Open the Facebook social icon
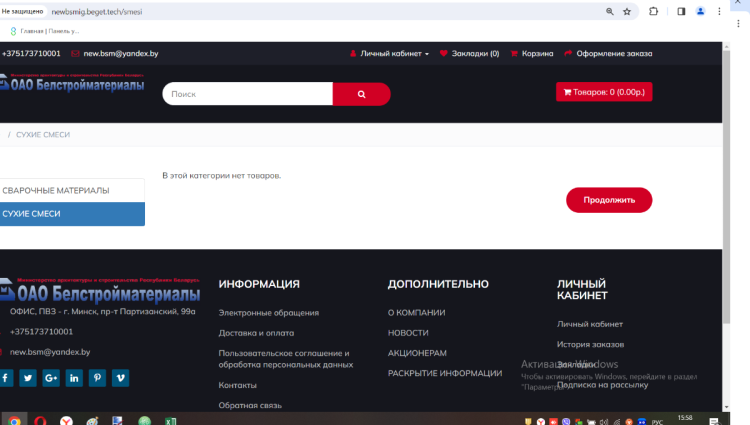The width and height of the screenshot is (750, 425). tap(5, 378)
